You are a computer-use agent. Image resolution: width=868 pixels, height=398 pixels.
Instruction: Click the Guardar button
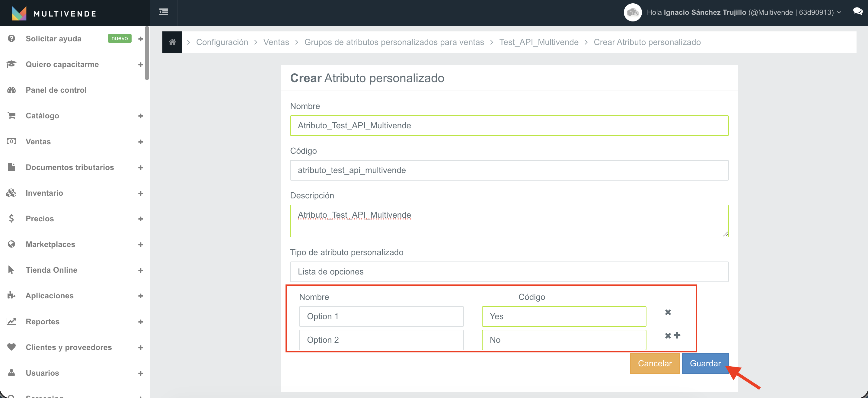[x=705, y=363]
